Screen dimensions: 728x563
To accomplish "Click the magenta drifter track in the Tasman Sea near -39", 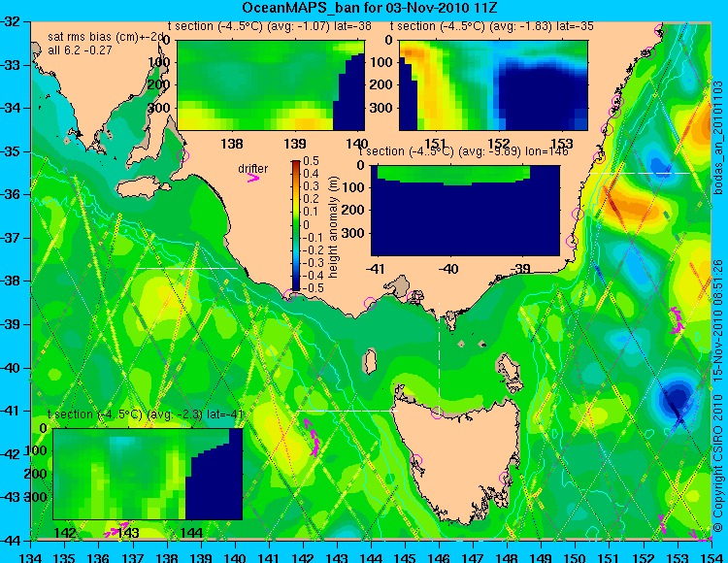I will (678, 320).
